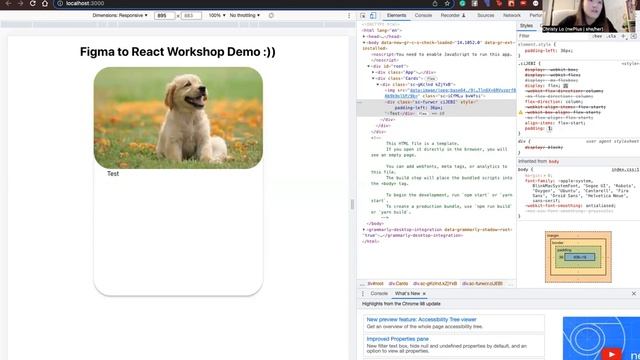
Task: Open the green Grammarly extension icon
Action: pos(462,3)
